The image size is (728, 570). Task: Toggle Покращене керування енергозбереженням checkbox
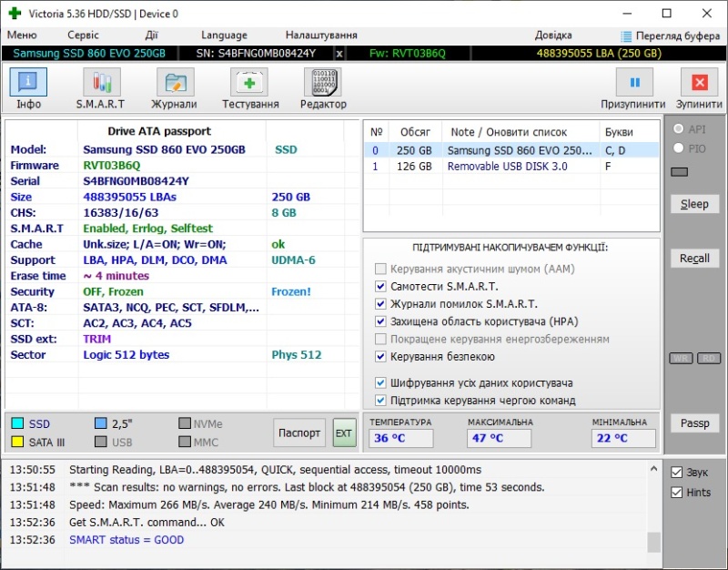[380, 339]
